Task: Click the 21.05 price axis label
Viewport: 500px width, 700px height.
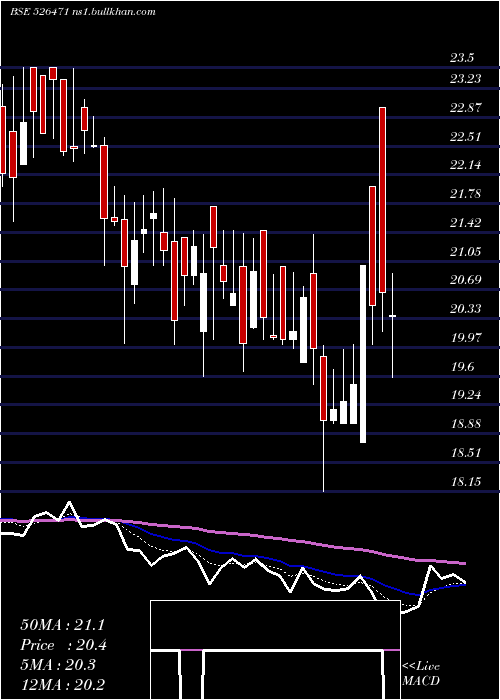Action: 466,251
